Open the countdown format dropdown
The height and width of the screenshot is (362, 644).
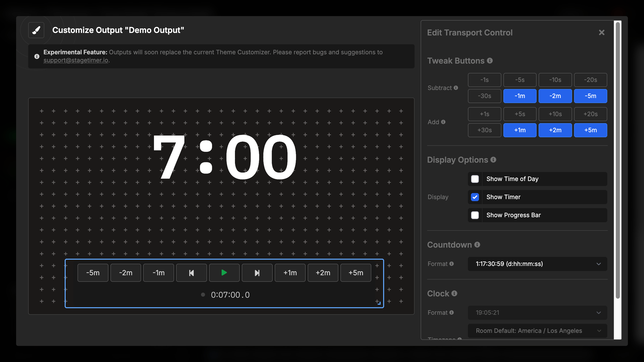(537, 264)
